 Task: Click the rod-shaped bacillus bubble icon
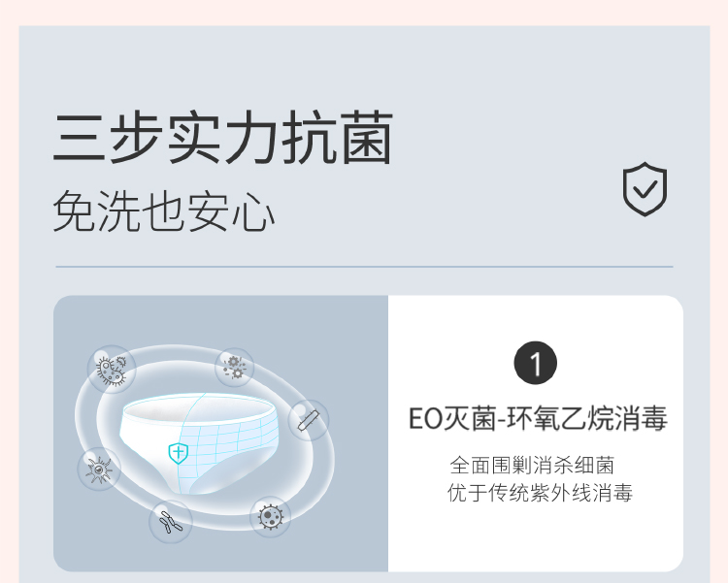(309, 420)
